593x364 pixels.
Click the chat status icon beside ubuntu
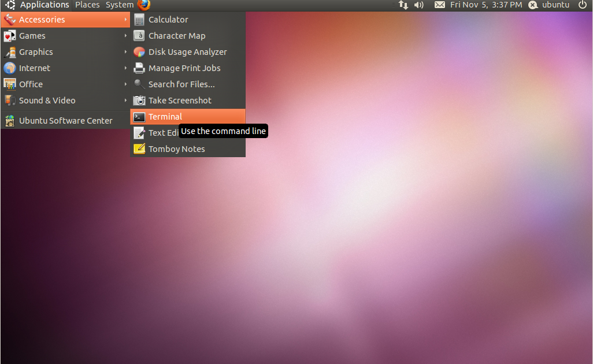(x=533, y=5)
